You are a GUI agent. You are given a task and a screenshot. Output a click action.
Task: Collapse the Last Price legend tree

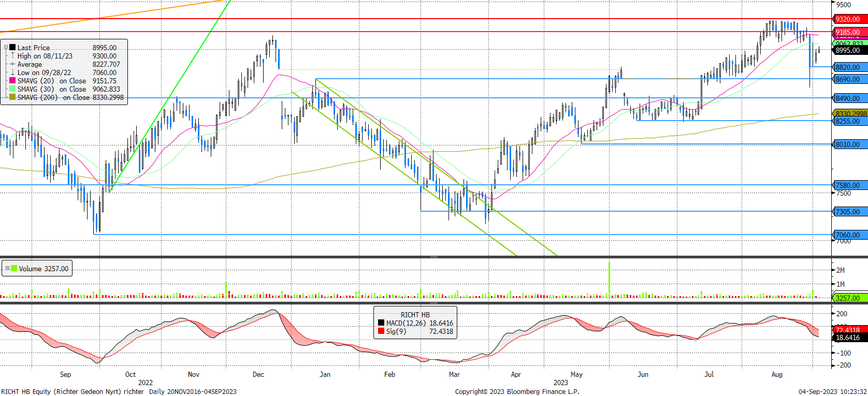6,47
